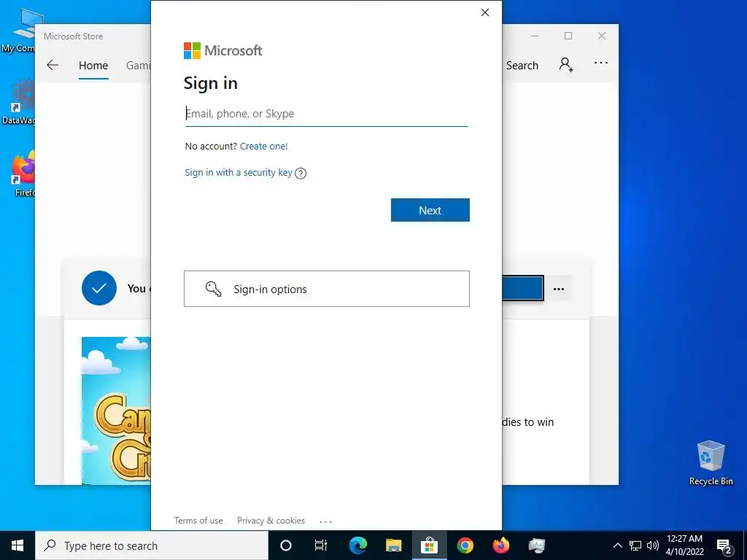
Task: Open the Windows Start menu
Action: coord(18,545)
